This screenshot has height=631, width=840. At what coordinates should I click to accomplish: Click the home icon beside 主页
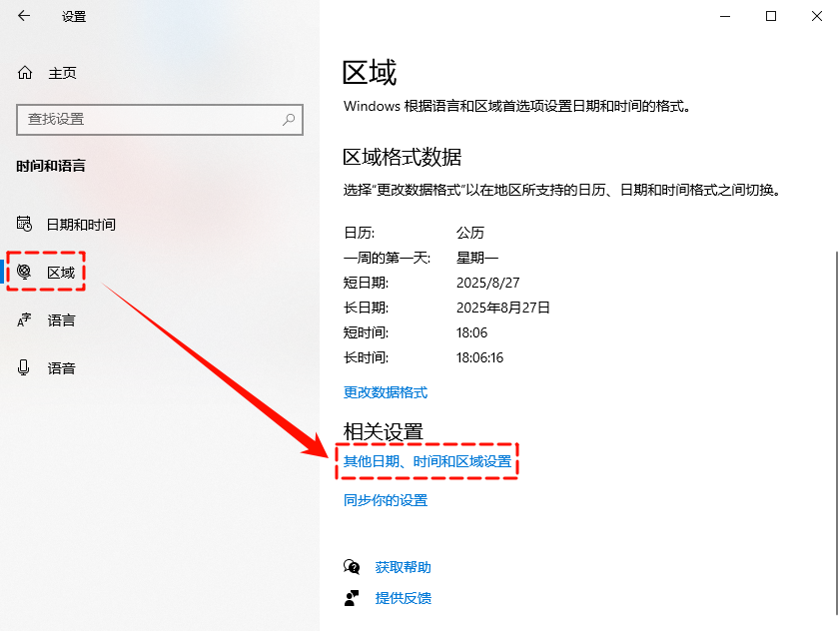(25, 72)
